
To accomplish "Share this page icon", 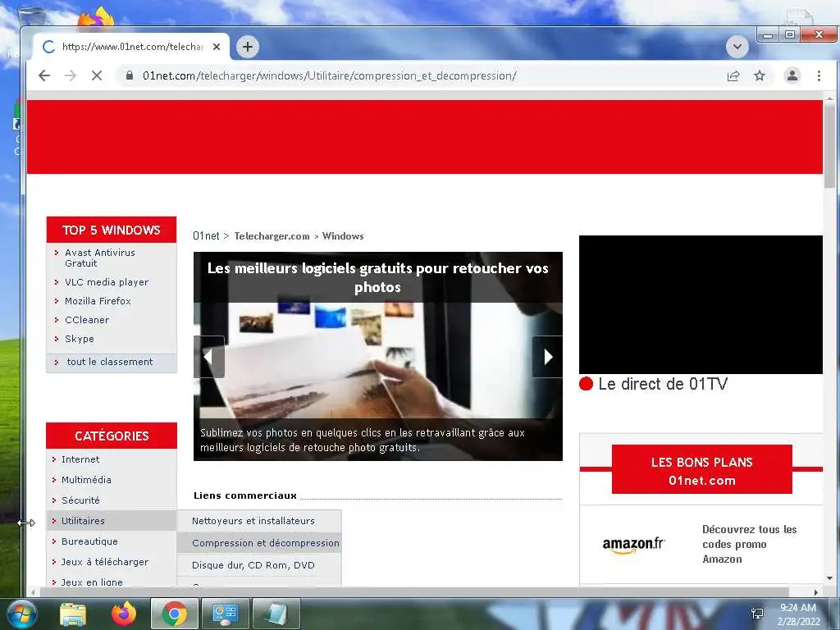I will tap(733, 75).
